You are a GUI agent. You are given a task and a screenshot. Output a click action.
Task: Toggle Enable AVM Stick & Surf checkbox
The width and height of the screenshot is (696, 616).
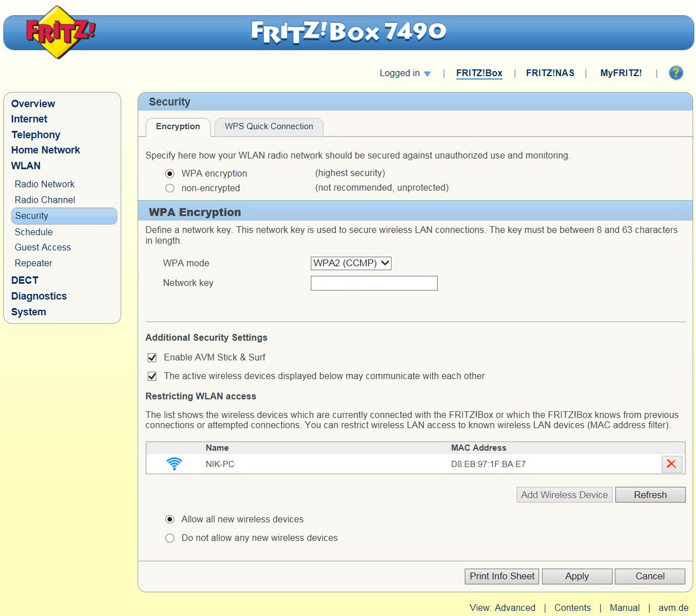[x=152, y=358]
